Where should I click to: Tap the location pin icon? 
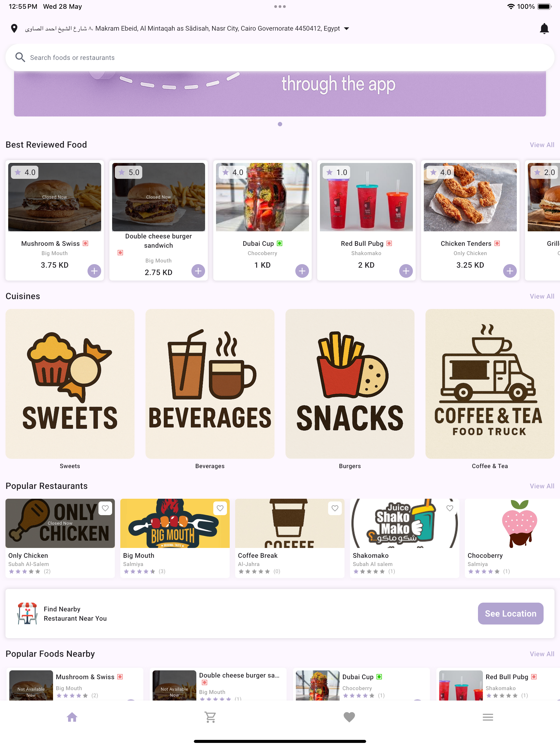tap(14, 29)
